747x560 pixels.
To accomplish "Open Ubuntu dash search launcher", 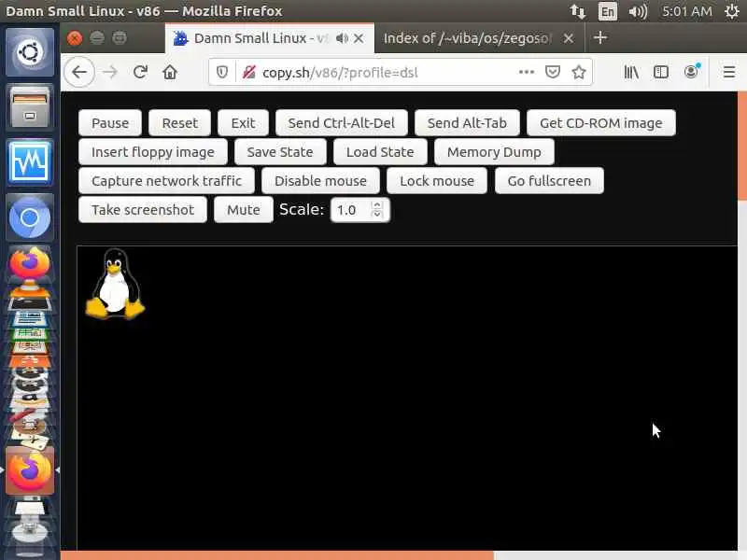I will (x=30, y=52).
